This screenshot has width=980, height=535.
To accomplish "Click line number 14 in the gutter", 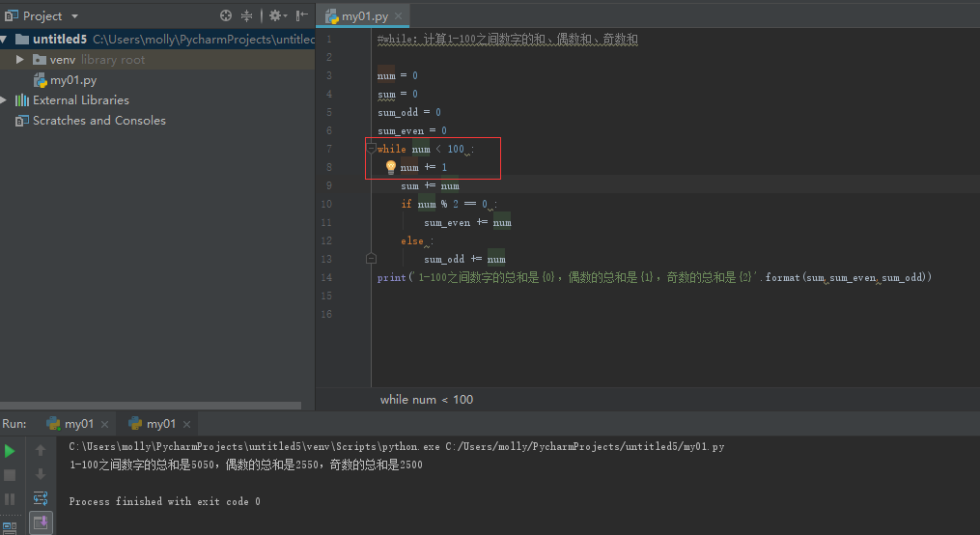I will pyautogui.click(x=326, y=277).
